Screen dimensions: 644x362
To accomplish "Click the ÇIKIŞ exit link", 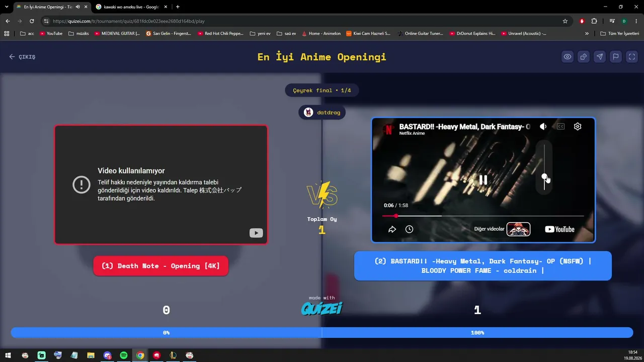I will pyautogui.click(x=22, y=57).
